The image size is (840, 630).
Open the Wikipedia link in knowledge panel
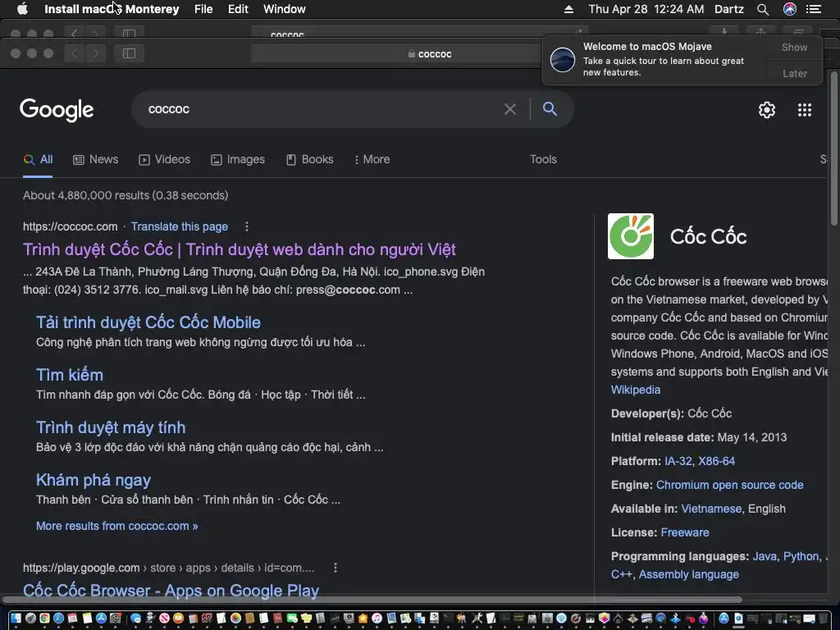point(636,390)
